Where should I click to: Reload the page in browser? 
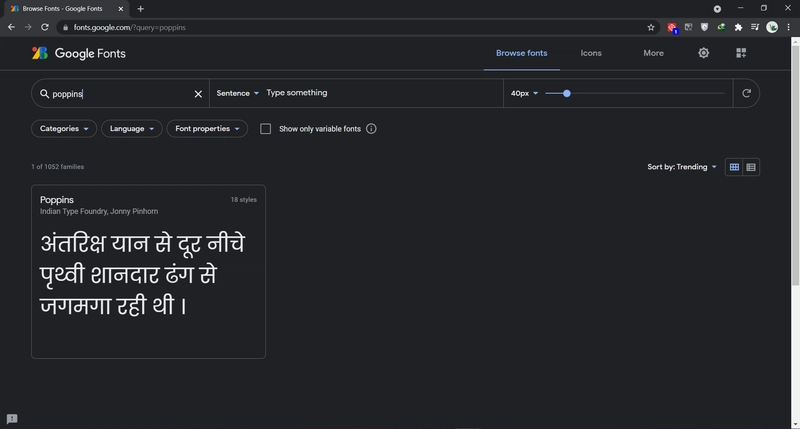[x=44, y=27]
